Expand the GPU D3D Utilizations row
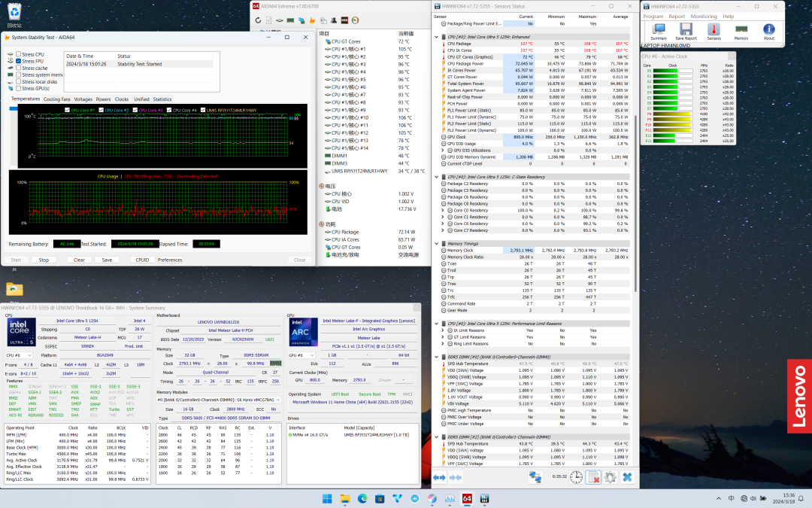 tap(444, 151)
